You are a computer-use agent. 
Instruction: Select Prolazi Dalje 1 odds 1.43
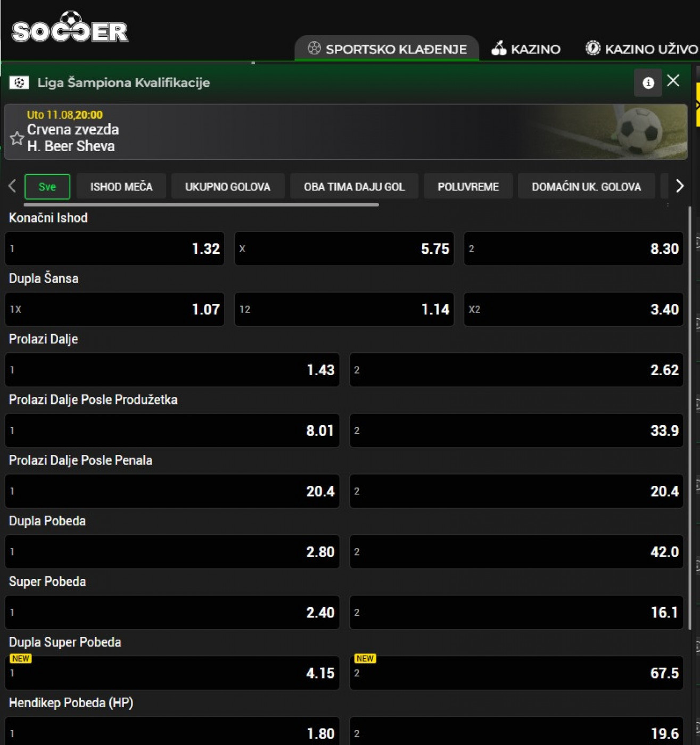pos(172,370)
